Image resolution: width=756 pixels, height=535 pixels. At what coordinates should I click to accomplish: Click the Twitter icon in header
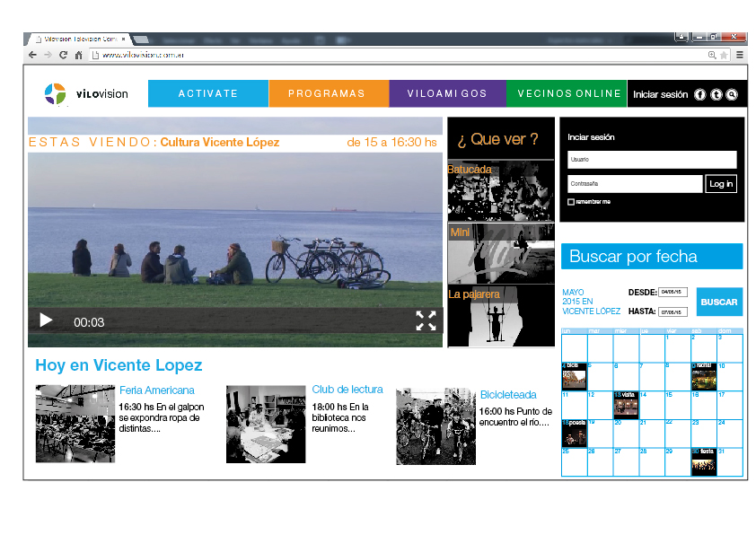tap(716, 94)
